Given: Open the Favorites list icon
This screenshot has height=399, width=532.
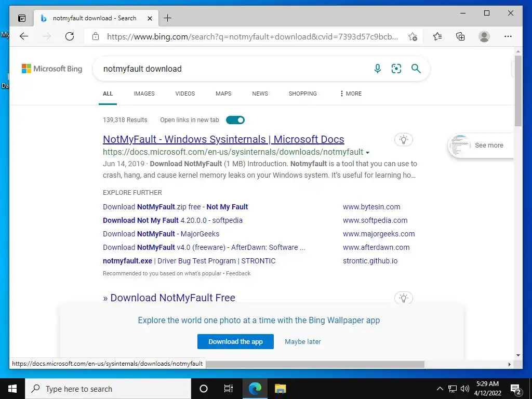Looking at the screenshot, I should pos(437,36).
